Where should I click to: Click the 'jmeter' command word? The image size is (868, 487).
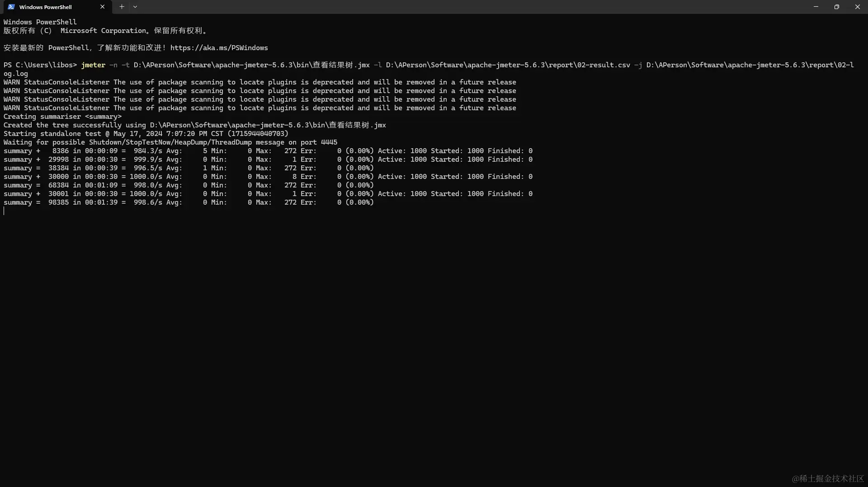(93, 65)
